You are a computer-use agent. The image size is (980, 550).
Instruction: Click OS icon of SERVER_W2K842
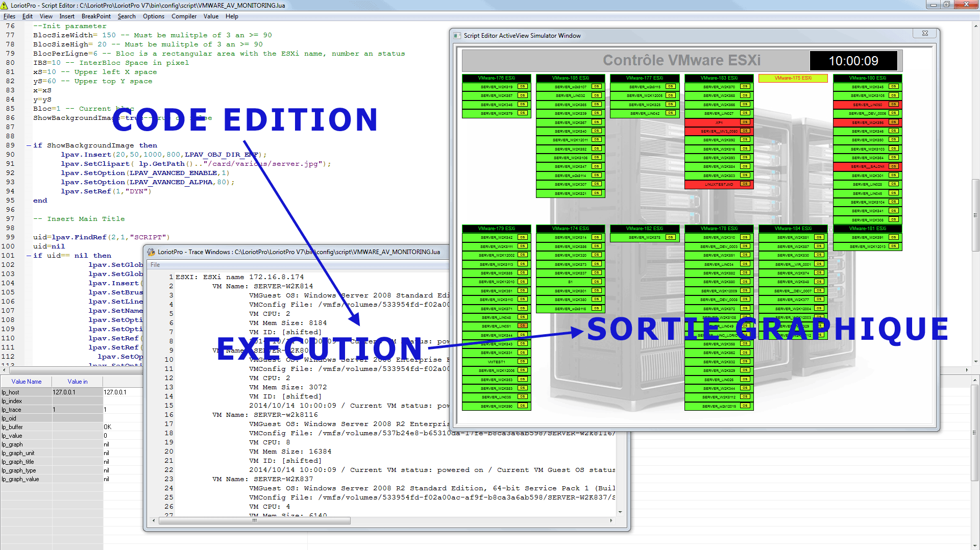tap(523, 237)
